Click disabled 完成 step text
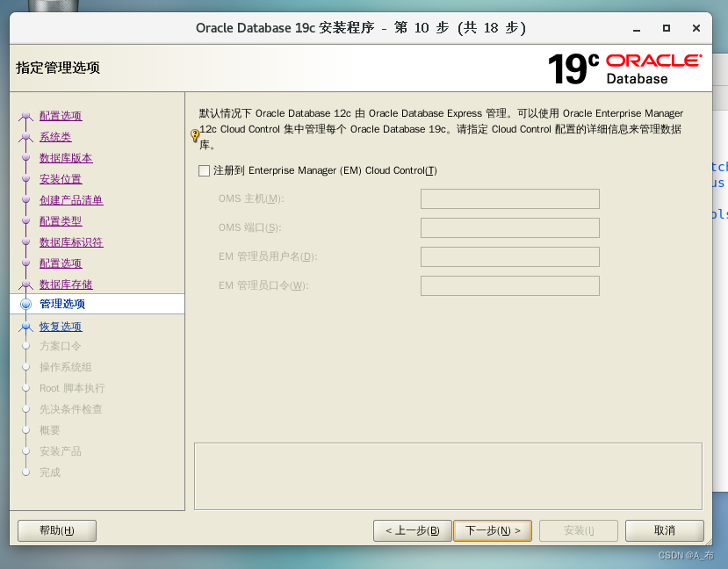The width and height of the screenshot is (728, 569). tap(50, 472)
